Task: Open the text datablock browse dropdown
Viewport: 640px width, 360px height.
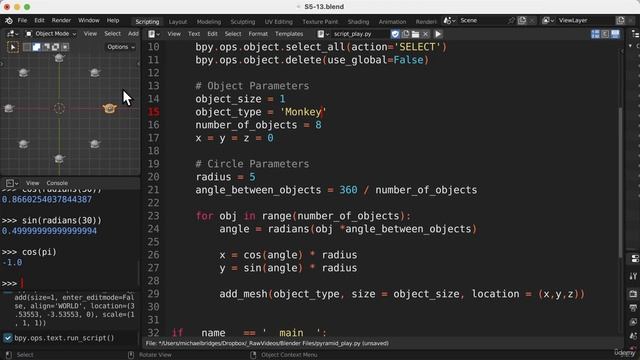Action: coord(323,34)
